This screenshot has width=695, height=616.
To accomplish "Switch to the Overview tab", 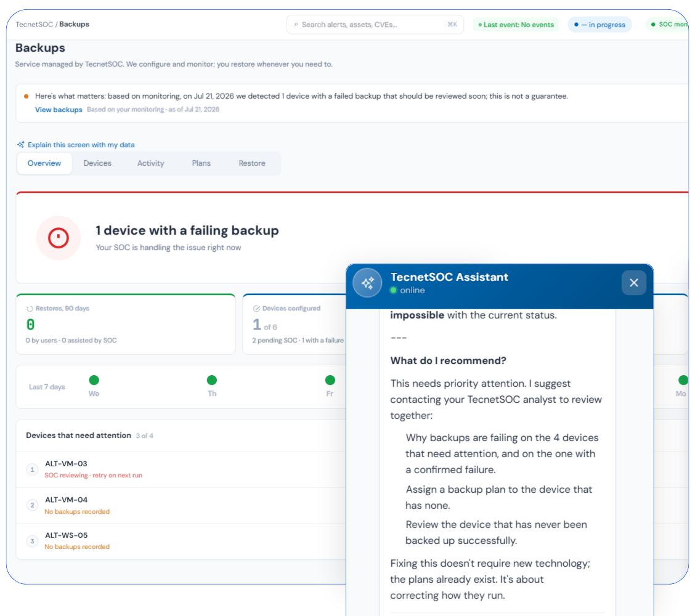I will 44,163.
